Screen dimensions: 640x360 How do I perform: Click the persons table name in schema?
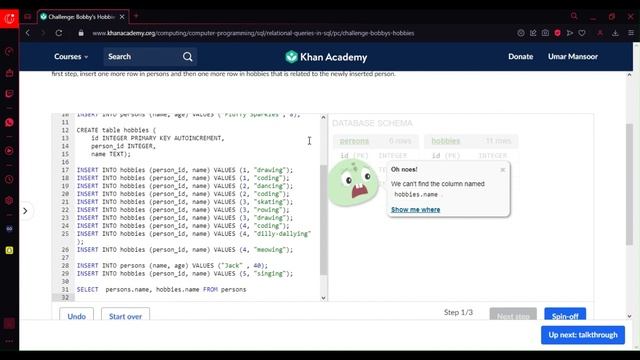point(354,141)
